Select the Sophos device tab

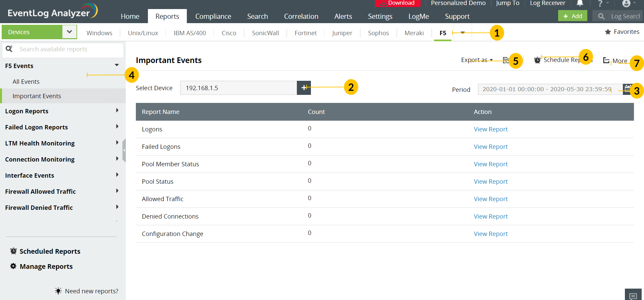pos(378,33)
